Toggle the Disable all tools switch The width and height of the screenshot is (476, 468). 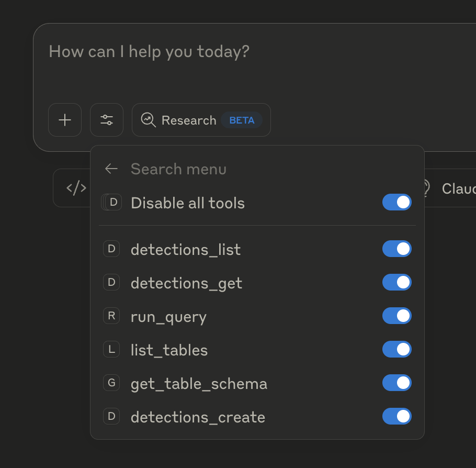tap(396, 202)
